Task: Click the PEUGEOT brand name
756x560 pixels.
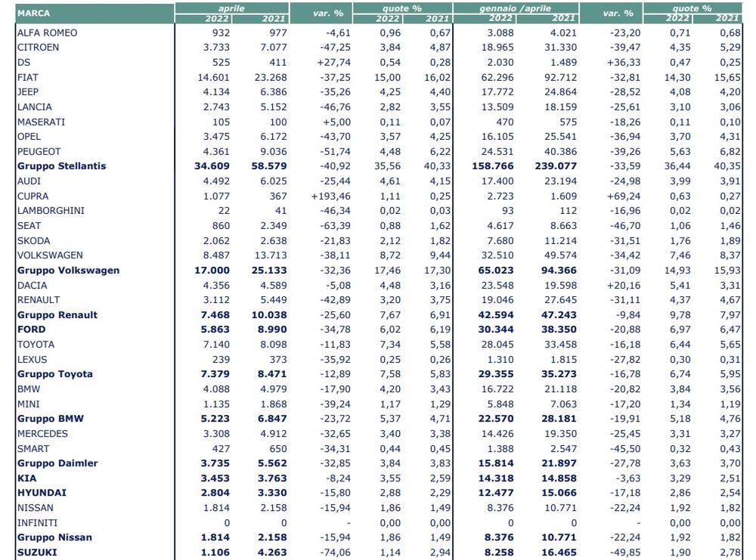Action: click(x=39, y=151)
